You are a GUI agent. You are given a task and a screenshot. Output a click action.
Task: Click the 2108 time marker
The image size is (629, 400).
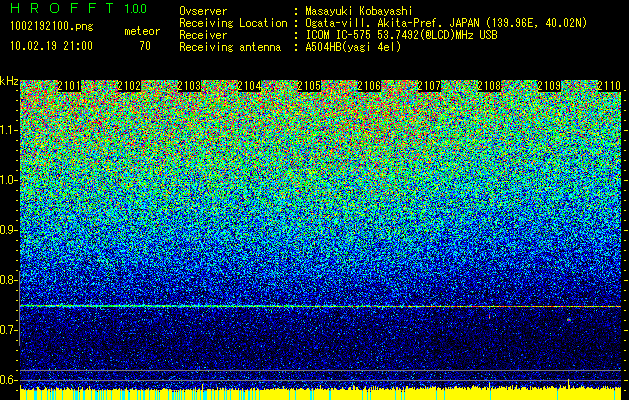click(x=489, y=86)
